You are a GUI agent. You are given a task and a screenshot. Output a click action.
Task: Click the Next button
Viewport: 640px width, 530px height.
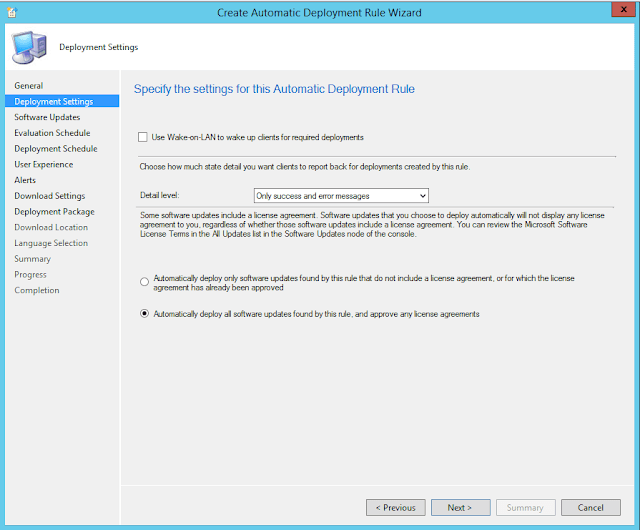(x=459, y=507)
